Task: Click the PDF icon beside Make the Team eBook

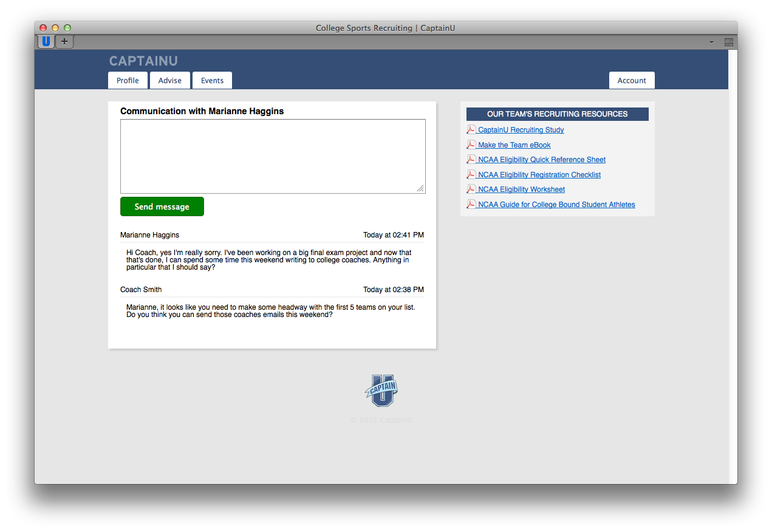Action: pos(471,145)
